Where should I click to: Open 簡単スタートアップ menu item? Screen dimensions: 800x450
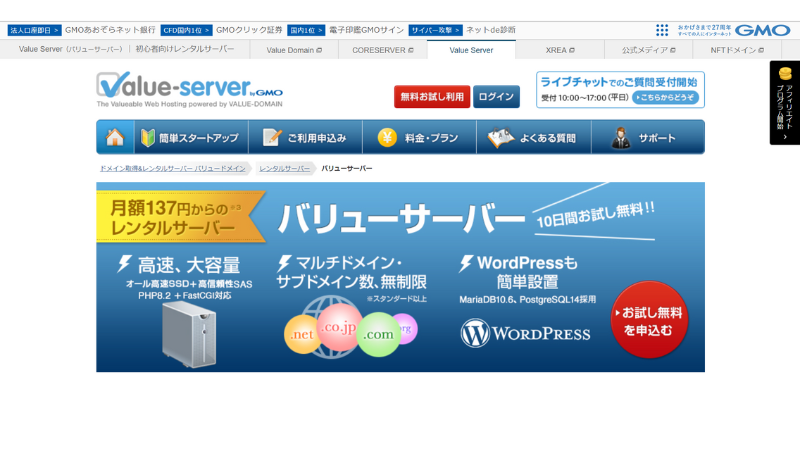[191, 137]
